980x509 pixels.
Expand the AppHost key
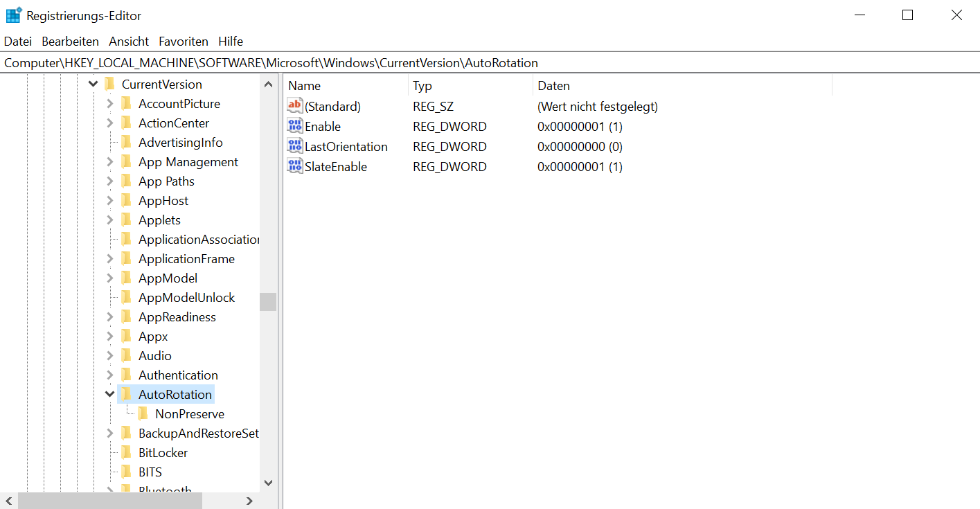click(109, 200)
